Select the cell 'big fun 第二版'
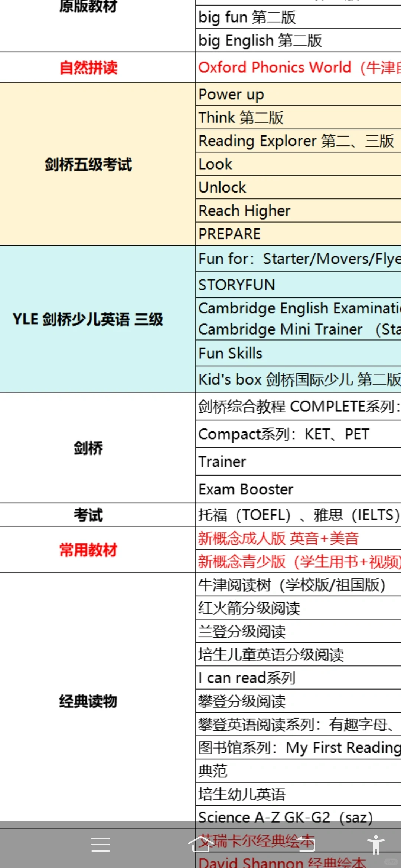 pos(299,17)
